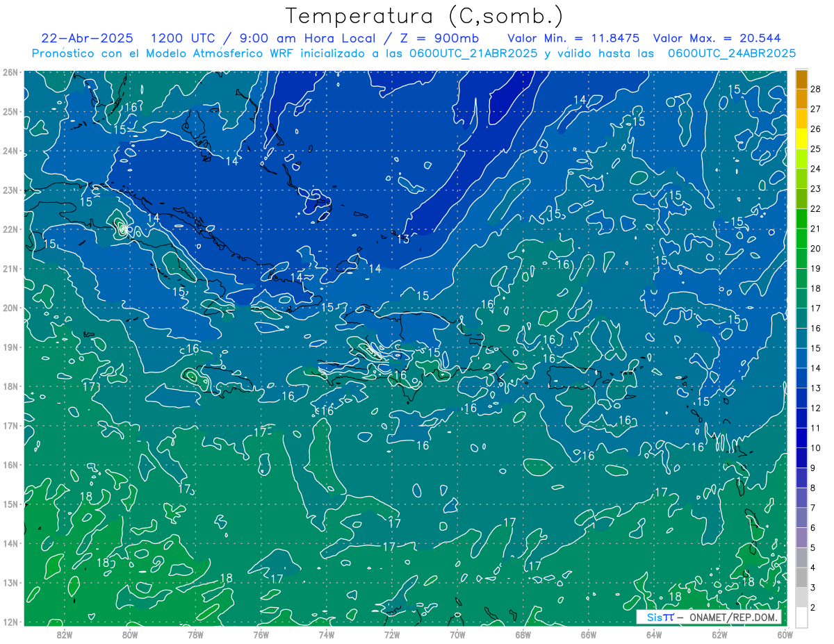This screenshot has height=644, width=834.
Task: Click the '13' contour label on the map
Action: 403,239
